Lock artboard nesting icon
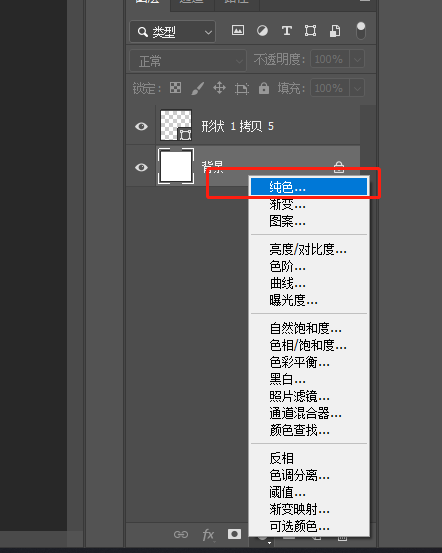Viewport: 442px width, 553px height. pos(242,89)
